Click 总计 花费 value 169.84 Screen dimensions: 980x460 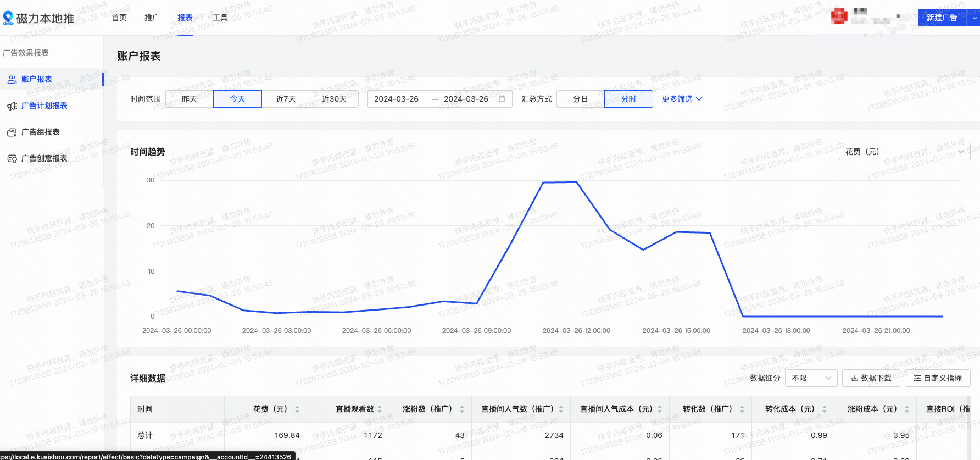click(x=287, y=435)
